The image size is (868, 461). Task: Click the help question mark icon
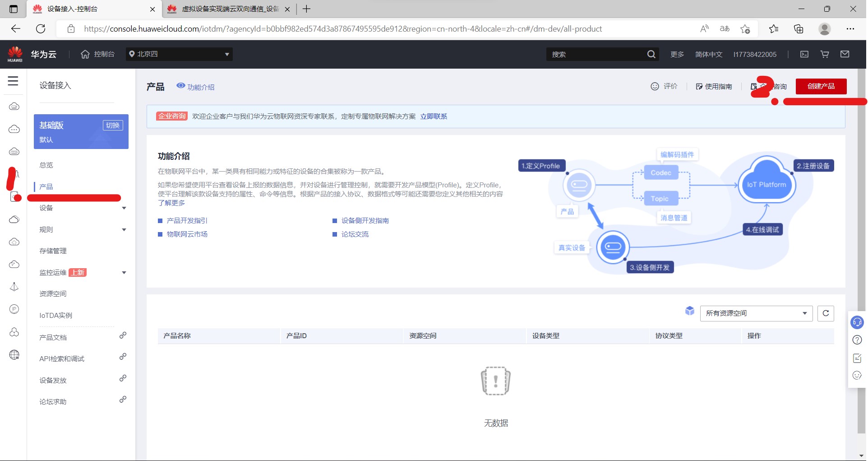click(x=857, y=340)
